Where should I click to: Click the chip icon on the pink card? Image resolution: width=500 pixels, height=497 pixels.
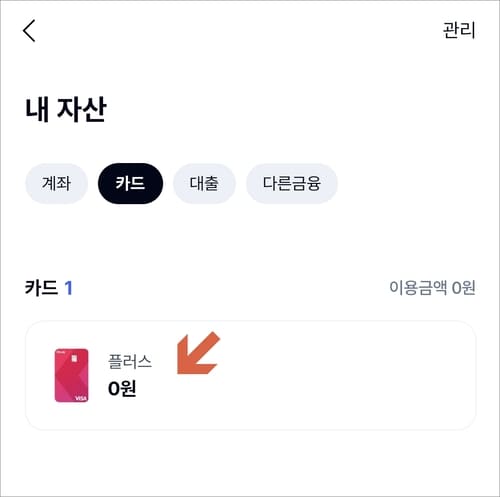tap(74, 359)
